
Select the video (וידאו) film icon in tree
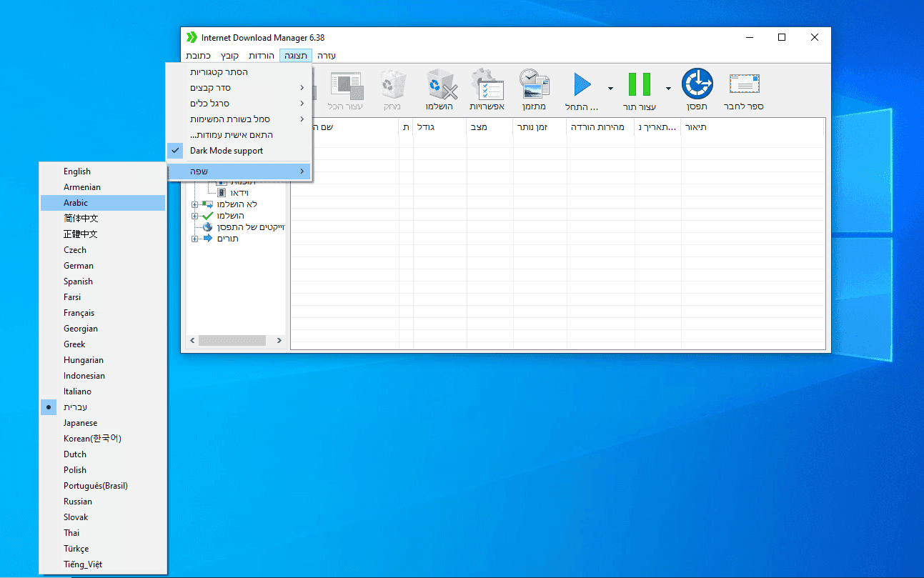point(222,193)
